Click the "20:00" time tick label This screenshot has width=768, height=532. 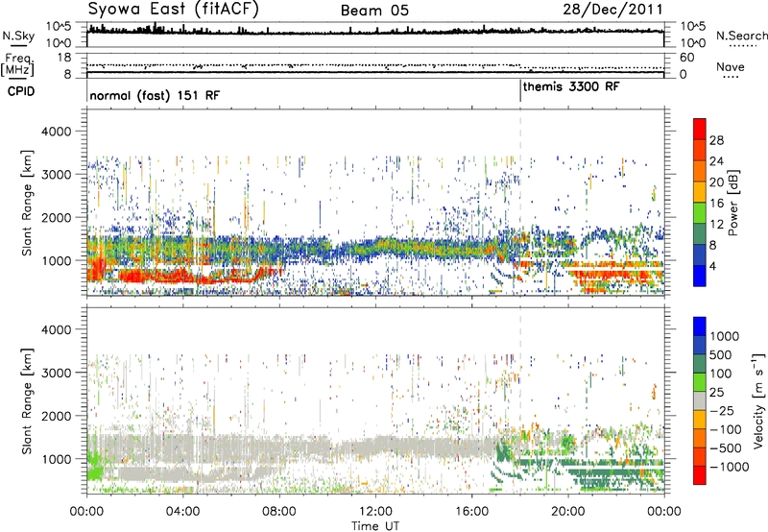pyautogui.click(x=567, y=512)
